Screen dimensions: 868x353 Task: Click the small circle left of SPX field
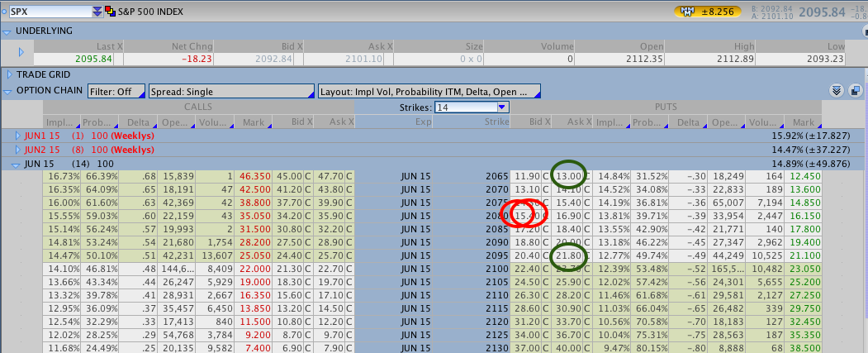pyautogui.click(x=4, y=12)
